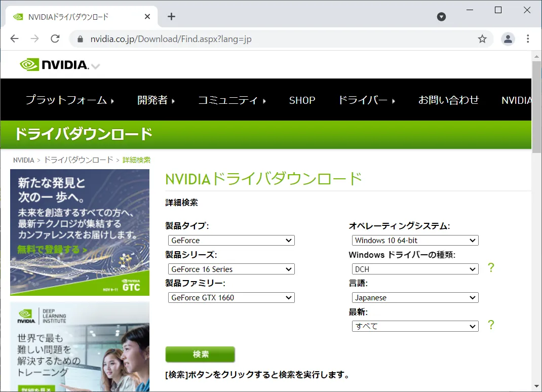Click the tab search dropdown circle icon
Image resolution: width=542 pixels, height=392 pixels.
[x=441, y=17]
